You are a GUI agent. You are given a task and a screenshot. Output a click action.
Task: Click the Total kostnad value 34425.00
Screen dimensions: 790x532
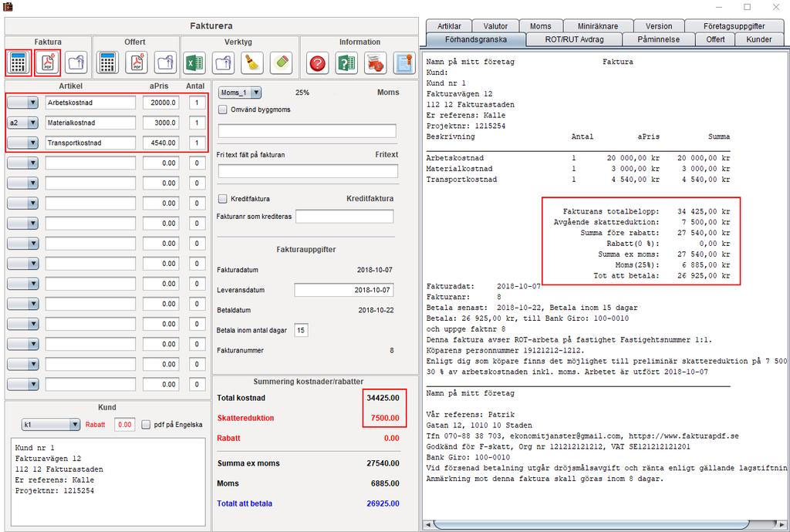(383, 398)
